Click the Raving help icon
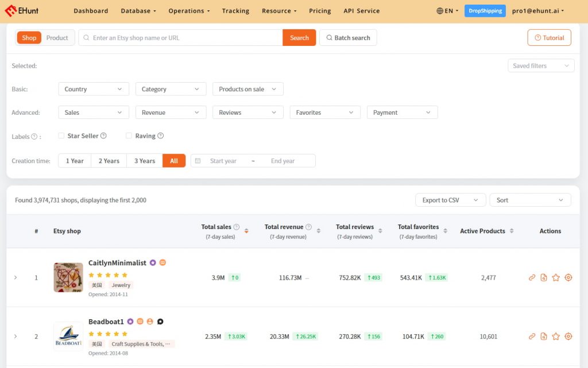Viewport: 588px width, 368px height. 161,135
